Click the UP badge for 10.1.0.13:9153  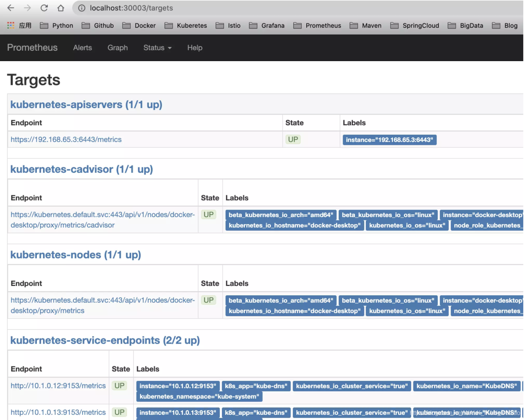coord(119,413)
